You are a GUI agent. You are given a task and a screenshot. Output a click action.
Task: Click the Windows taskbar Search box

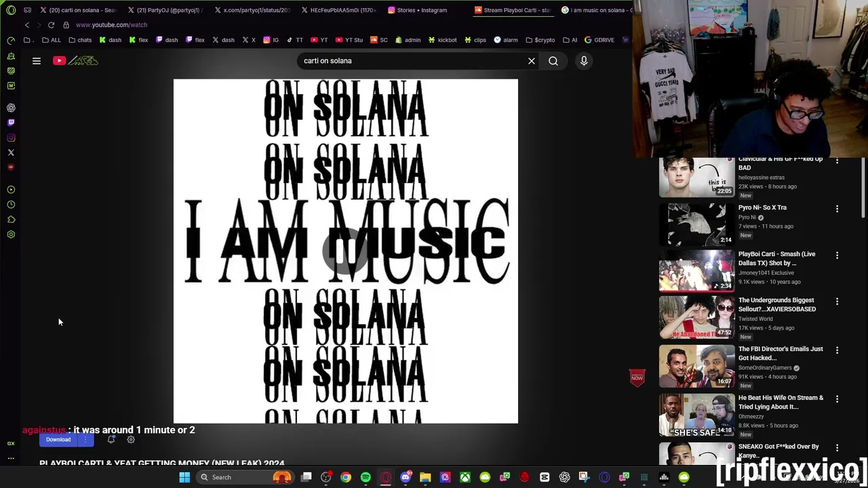click(244, 477)
